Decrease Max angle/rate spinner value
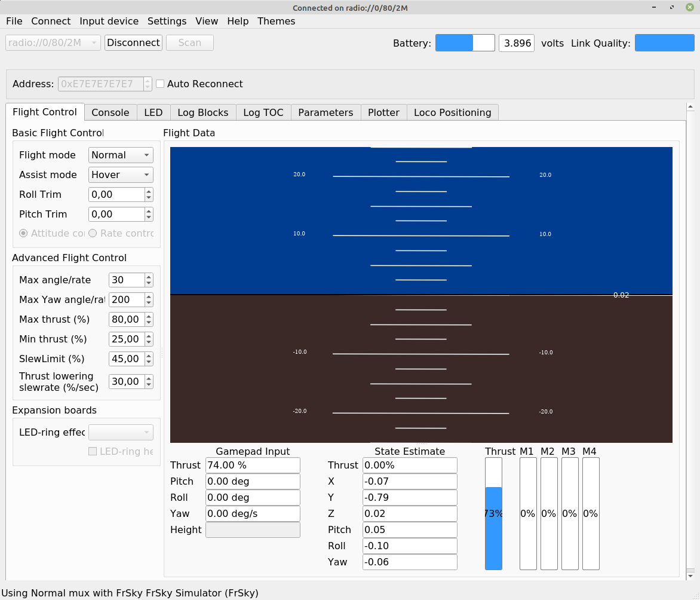700x600 pixels. [x=149, y=283]
